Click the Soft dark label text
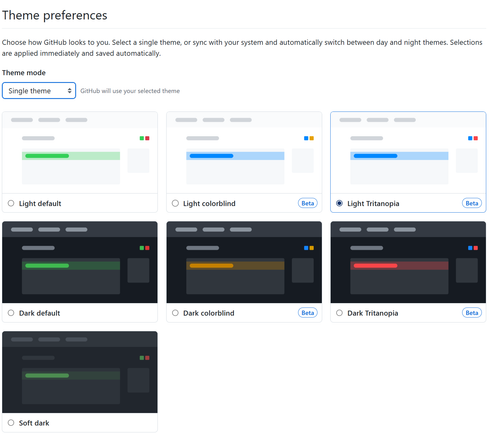500x434 pixels. pyautogui.click(x=34, y=423)
